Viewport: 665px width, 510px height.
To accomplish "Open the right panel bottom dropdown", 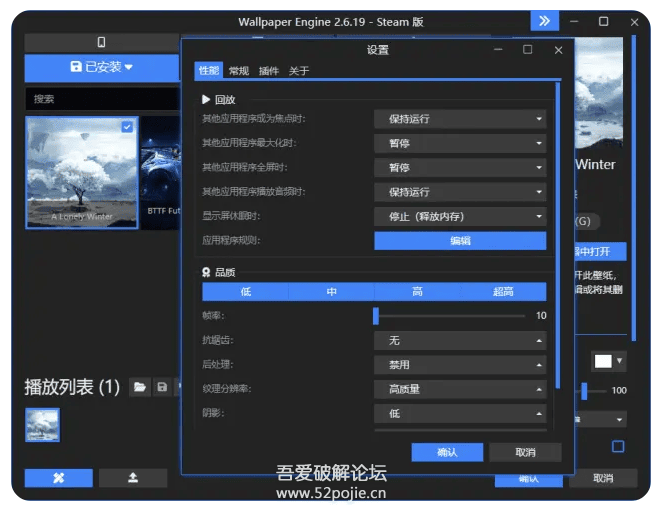I will 600,420.
